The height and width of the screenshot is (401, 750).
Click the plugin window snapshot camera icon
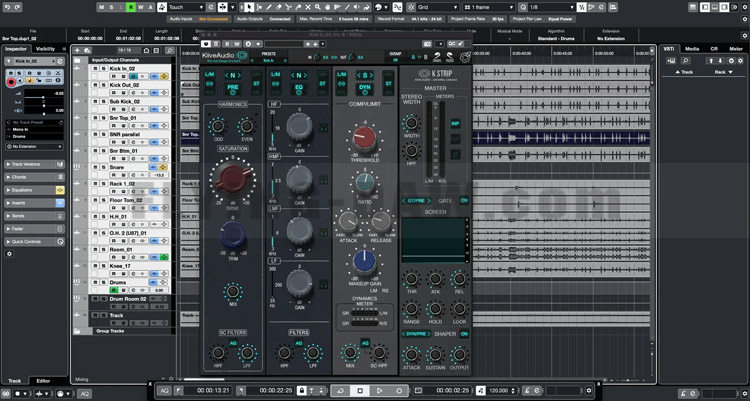[427, 44]
